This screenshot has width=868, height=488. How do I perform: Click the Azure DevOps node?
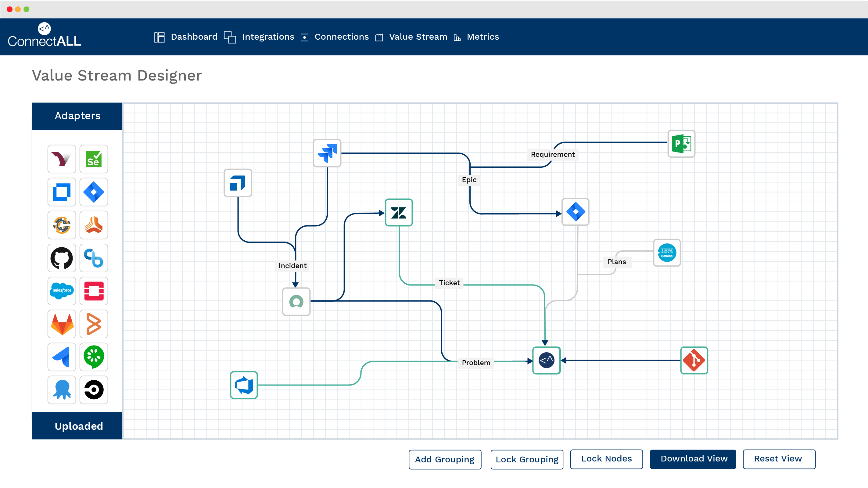(244, 385)
